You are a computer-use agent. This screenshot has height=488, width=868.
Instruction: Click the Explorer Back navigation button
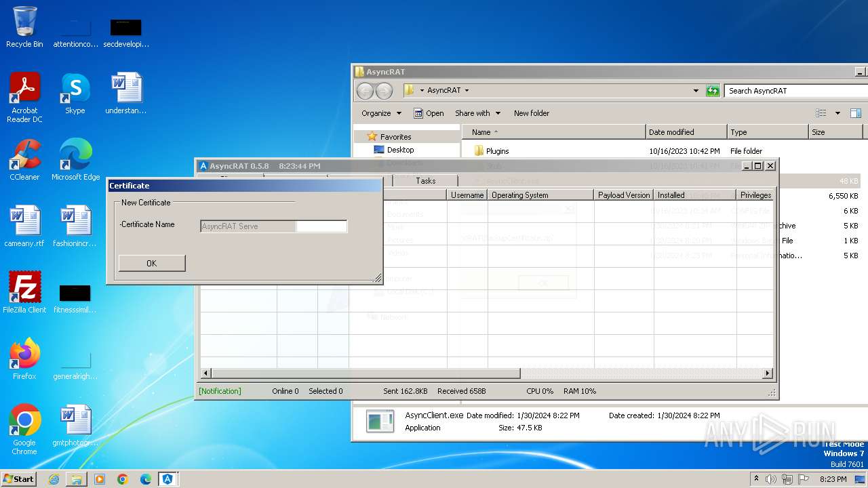click(x=365, y=91)
